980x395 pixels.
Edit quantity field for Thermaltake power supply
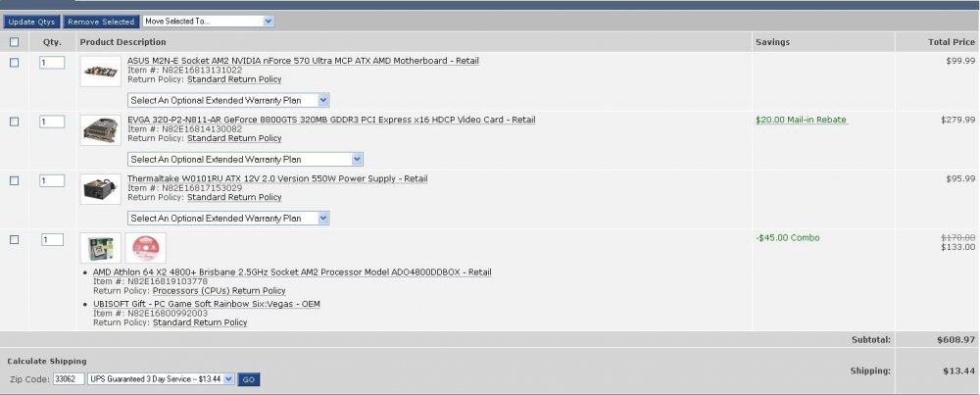52,180
